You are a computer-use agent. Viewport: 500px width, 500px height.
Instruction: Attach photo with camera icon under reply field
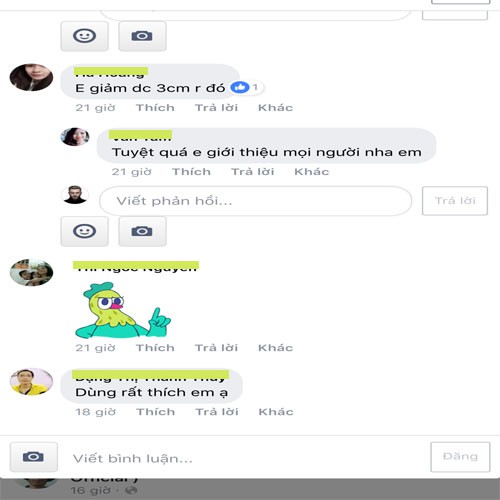point(142,231)
